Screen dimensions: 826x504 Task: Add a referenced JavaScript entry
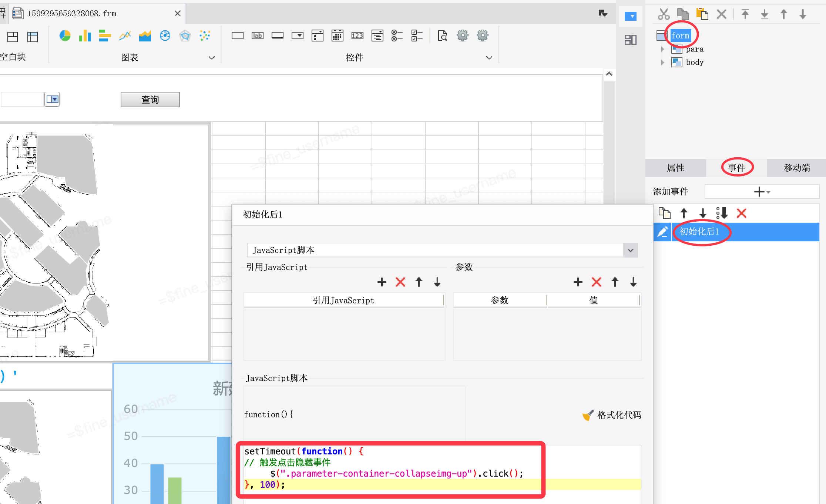pos(382,282)
